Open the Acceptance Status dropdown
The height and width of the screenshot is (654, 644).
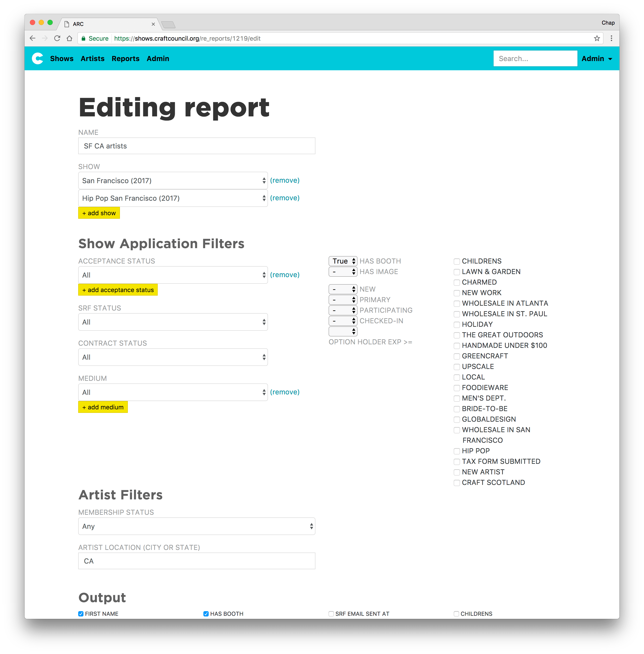coord(173,275)
